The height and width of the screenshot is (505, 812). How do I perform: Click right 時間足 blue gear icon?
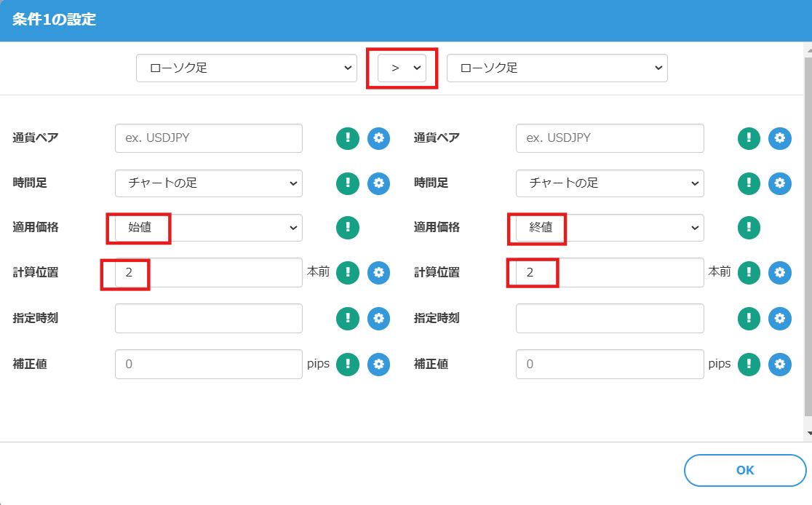780,183
